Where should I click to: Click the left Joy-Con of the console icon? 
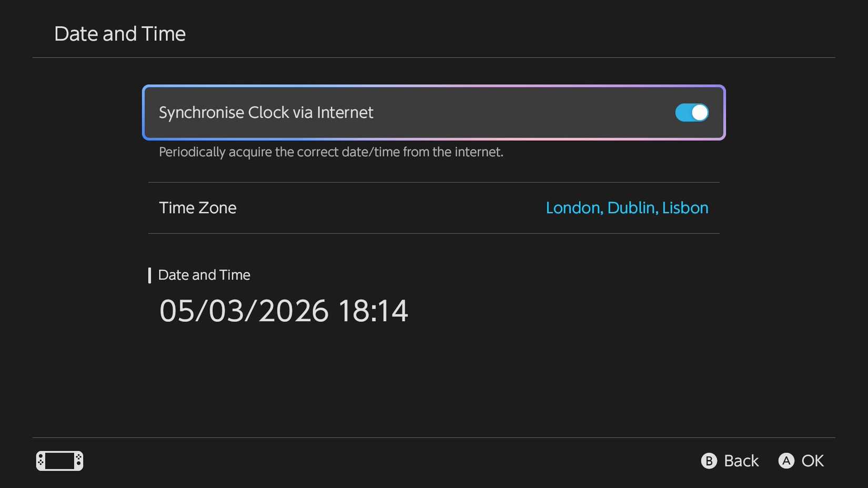point(41,461)
